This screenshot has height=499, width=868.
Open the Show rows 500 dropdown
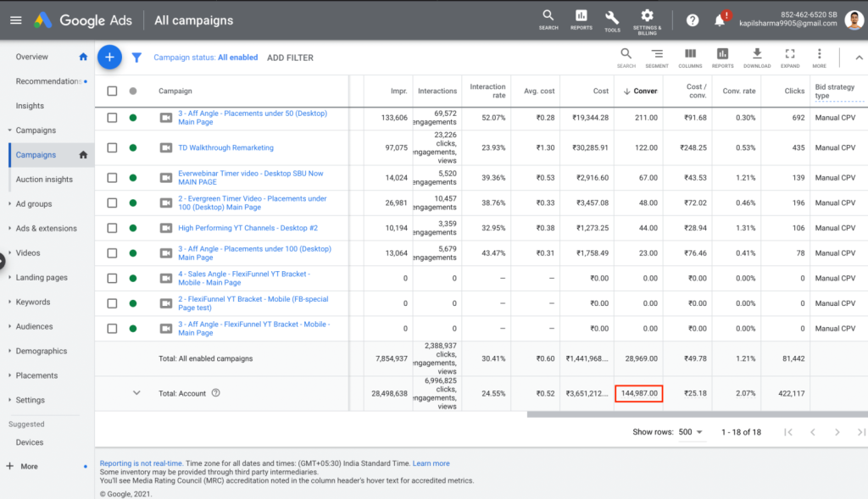pos(691,432)
